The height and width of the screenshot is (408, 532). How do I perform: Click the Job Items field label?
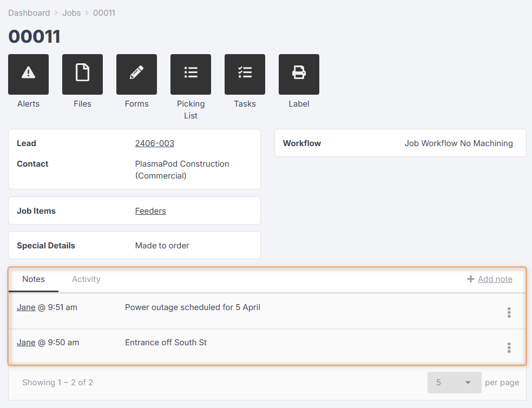click(x=36, y=211)
